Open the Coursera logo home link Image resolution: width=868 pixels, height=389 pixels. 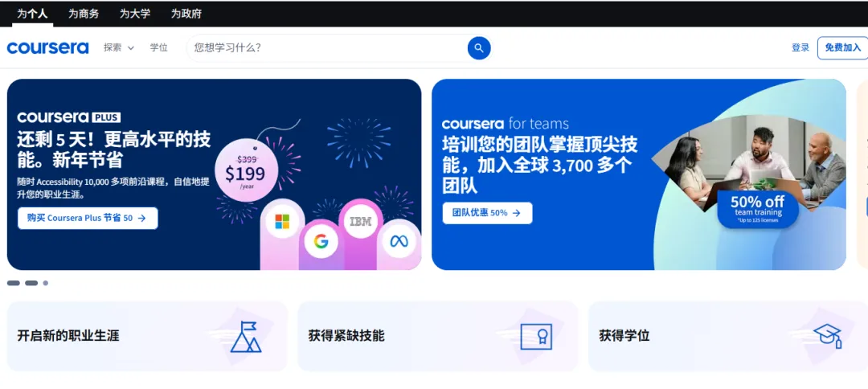[x=47, y=48]
